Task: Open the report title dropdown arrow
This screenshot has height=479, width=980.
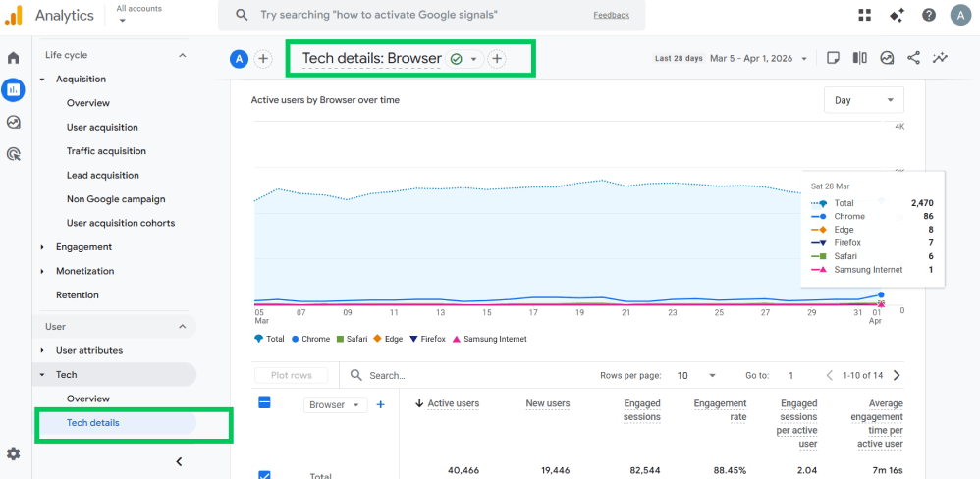Action: pyautogui.click(x=473, y=59)
